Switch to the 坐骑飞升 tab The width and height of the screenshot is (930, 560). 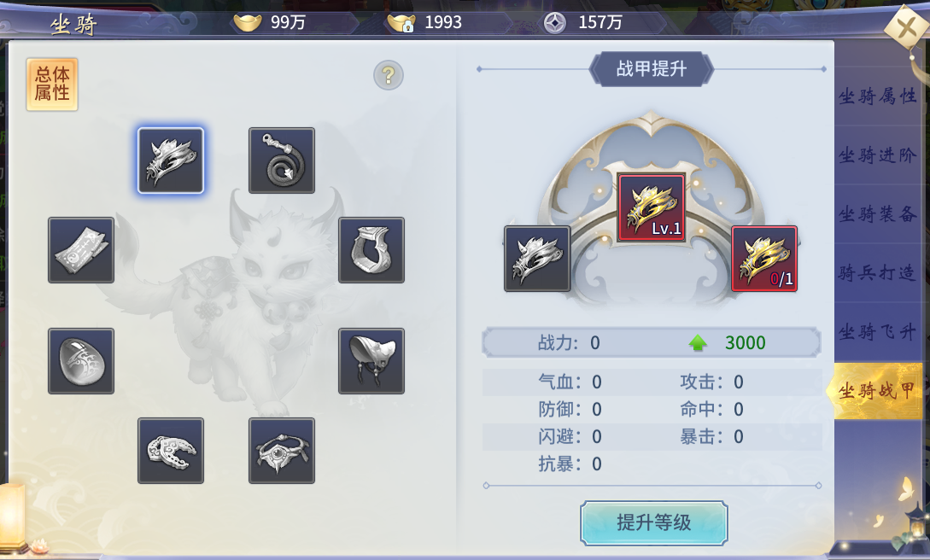[878, 332]
